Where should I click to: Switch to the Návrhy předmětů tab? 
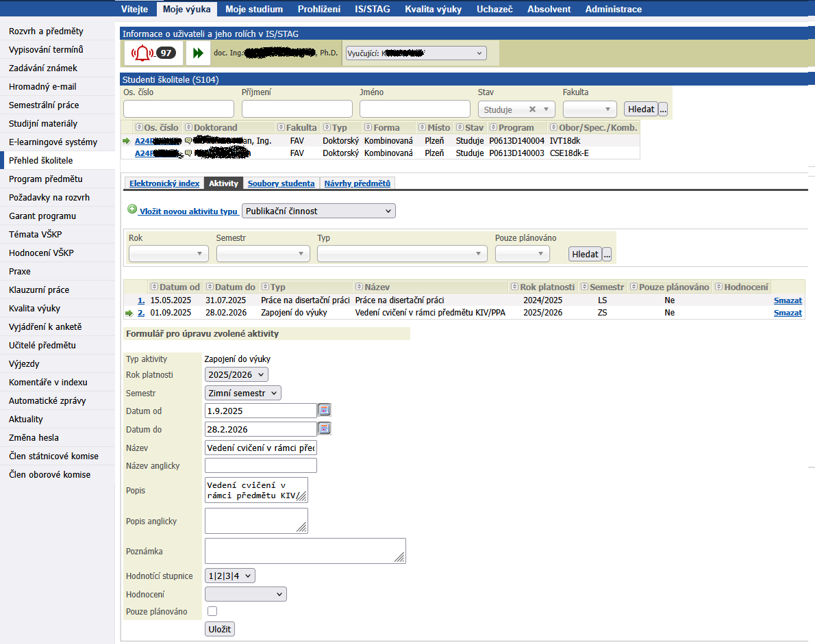point(357,183)
